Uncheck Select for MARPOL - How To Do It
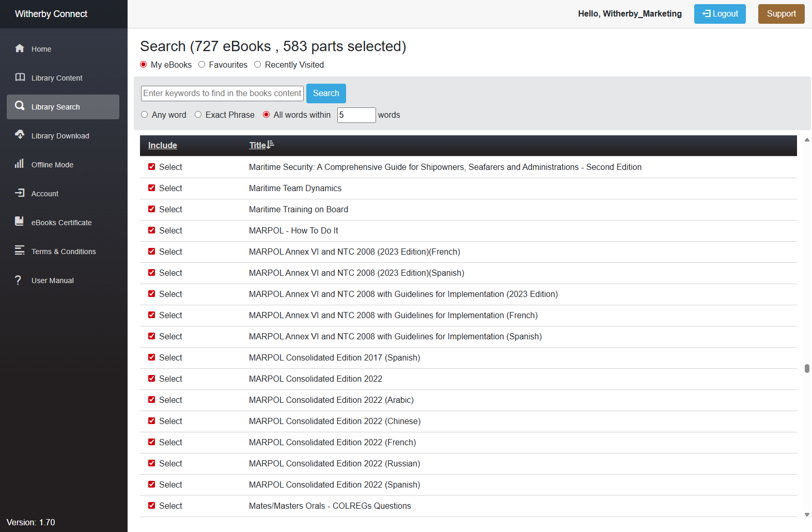This screenshot has width=812, height=532. pos(152,230)
